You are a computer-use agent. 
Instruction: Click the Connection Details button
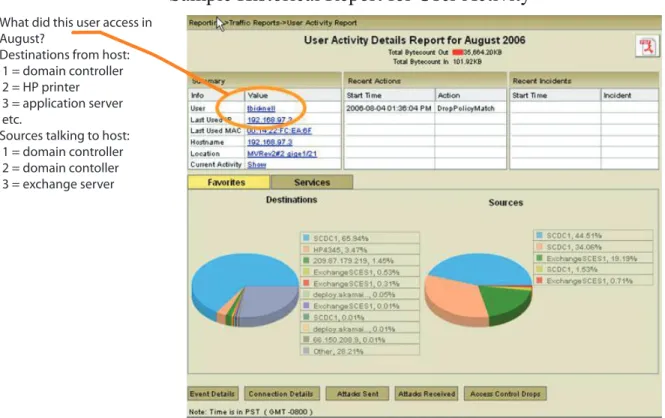(280, 394)
